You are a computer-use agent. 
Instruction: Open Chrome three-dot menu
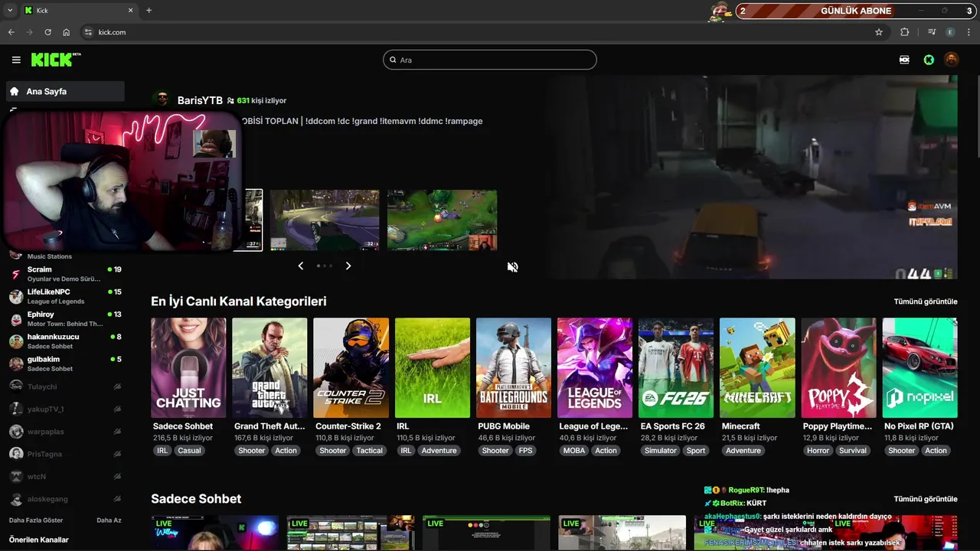(x=969, y=32)
